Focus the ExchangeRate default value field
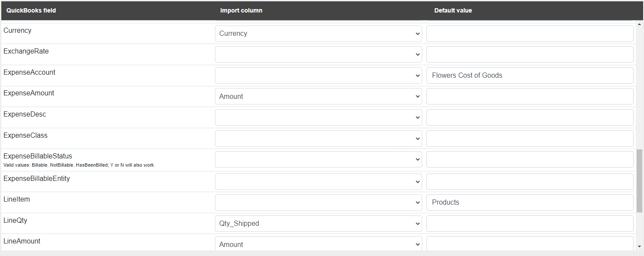The height and width of the screenshot is (256, 644). 530,54
